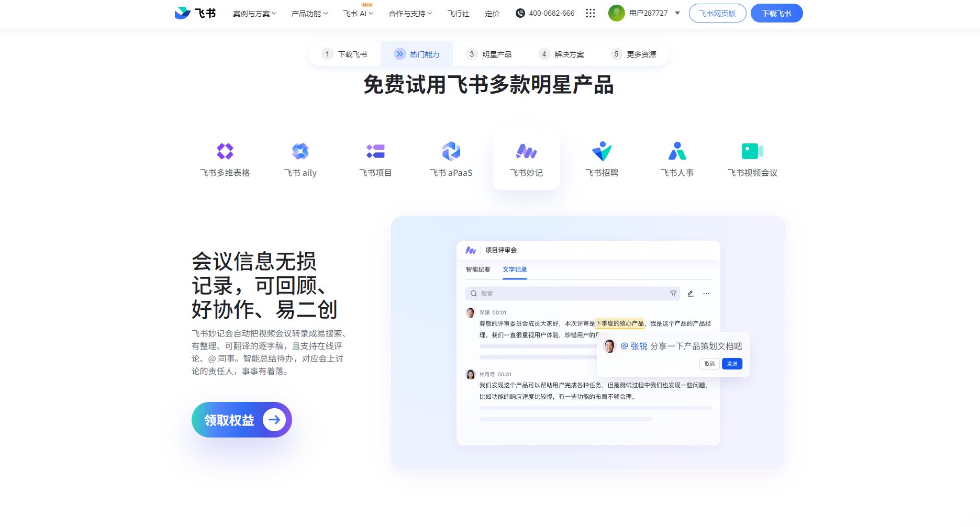Click the edit pencil icon in 项目评审会 panel
The height and width of the screenshot is (527, 980).
(691, 294)
